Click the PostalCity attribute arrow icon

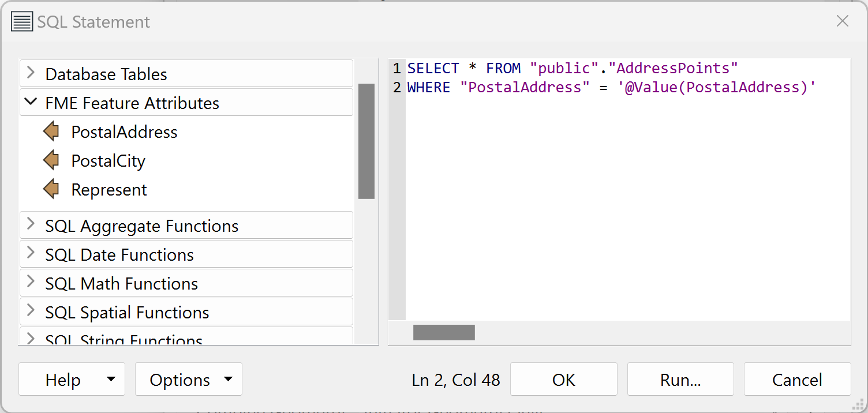[51, 161]
